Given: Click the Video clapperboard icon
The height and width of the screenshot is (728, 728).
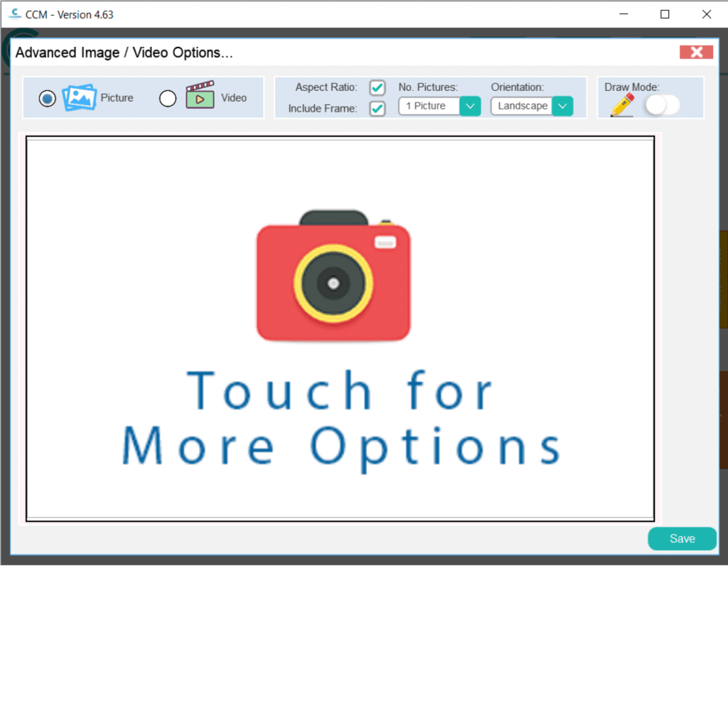Looking at the screenshot, I should (200, 95).
